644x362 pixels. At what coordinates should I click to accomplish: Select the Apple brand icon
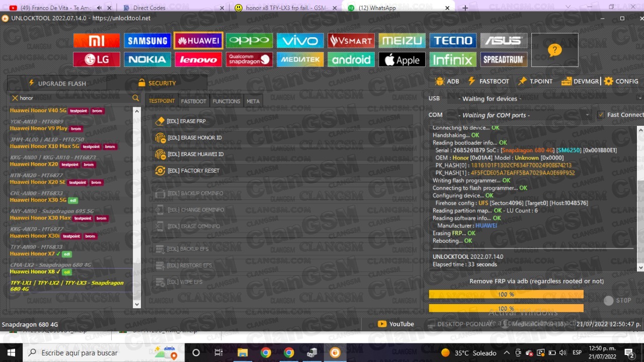tap(402, 59)
